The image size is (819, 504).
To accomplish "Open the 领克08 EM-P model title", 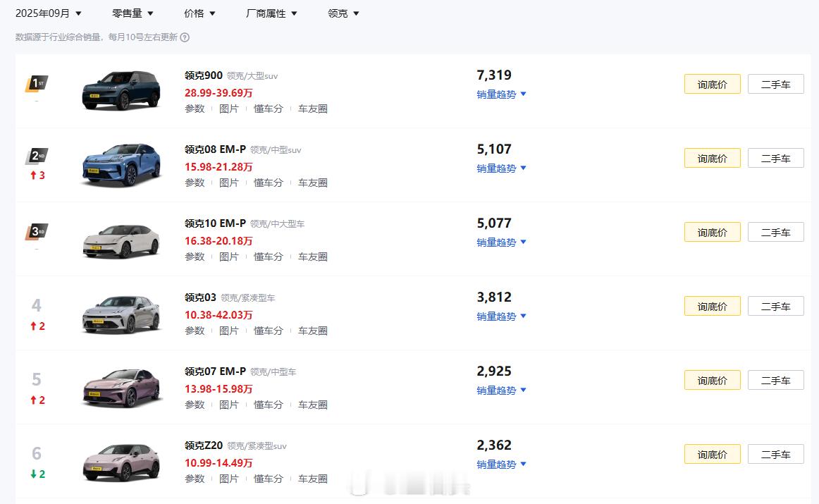I will (x=215, y=149).
